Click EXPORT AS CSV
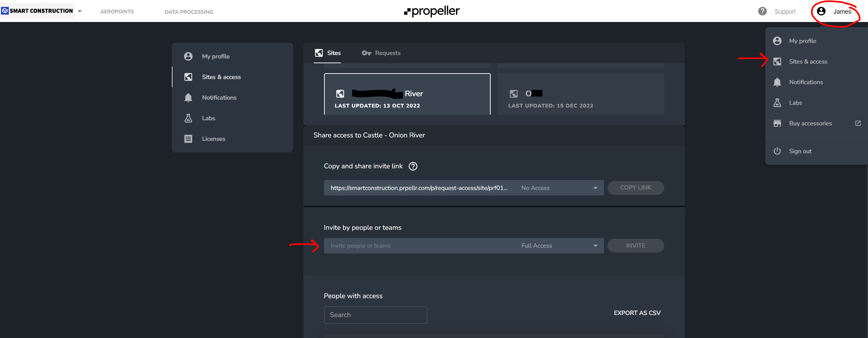The image size is (868, 338). [637, 313]
